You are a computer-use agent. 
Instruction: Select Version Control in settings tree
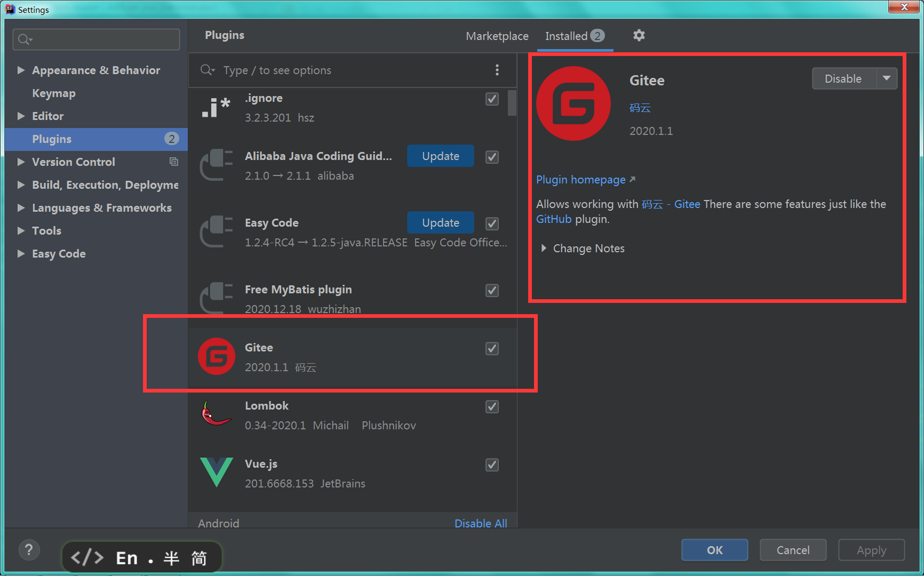tap(74, 162)
